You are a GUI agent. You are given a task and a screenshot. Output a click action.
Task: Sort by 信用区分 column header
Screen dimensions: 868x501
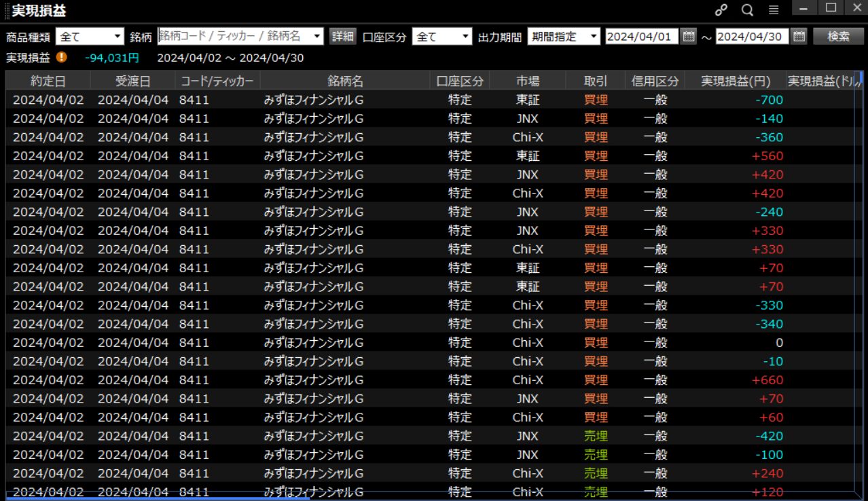point(655,81)
